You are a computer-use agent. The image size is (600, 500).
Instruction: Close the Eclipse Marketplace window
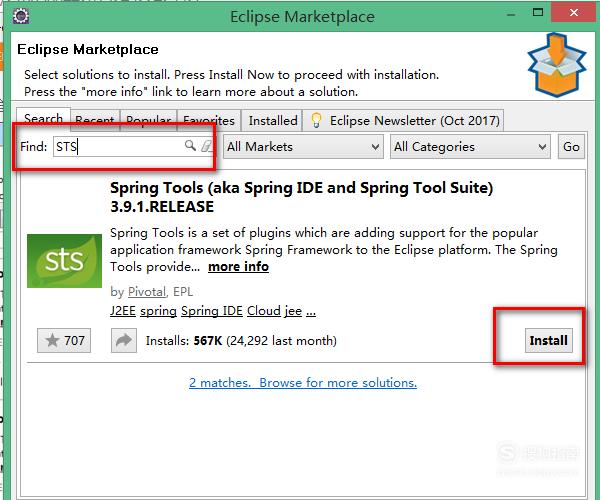tap(574, 13)
